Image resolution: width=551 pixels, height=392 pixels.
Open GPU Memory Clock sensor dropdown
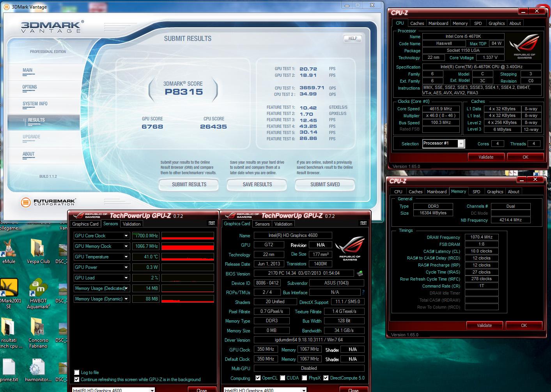coord(126,246)
